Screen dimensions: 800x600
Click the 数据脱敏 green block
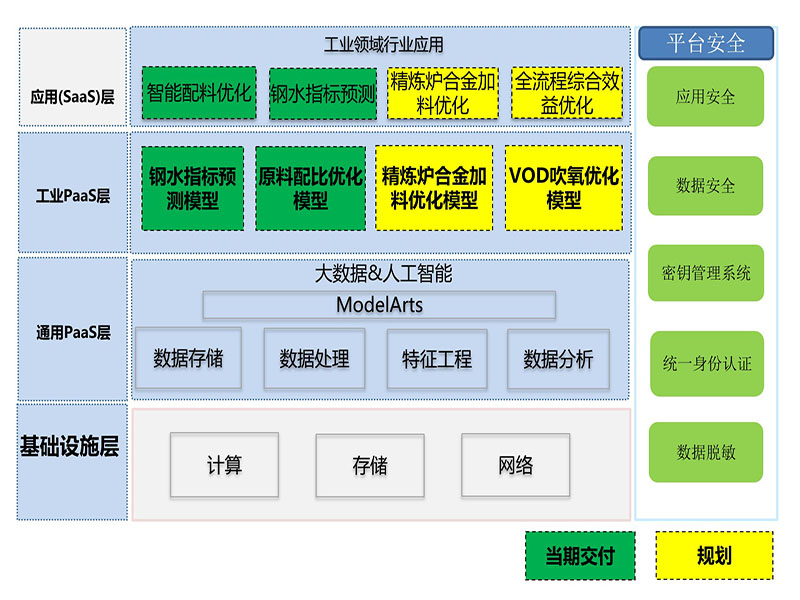point(706,452)
